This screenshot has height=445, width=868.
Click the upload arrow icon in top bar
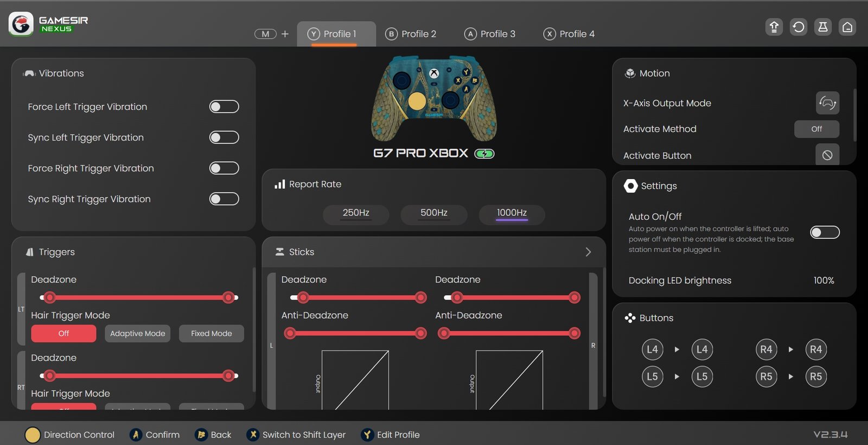[774, 27]
